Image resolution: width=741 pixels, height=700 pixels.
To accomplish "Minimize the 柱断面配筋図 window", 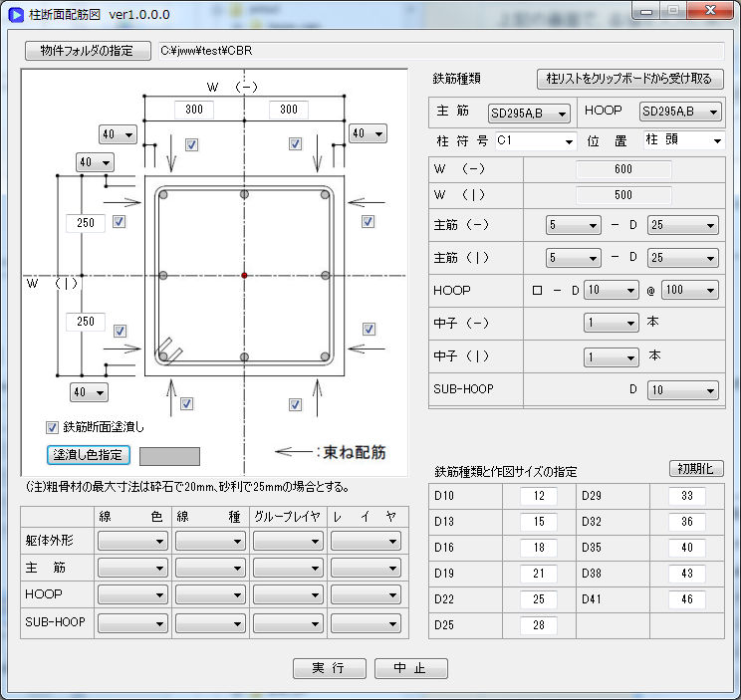I will pyautogui.click(x=647, y=11).
